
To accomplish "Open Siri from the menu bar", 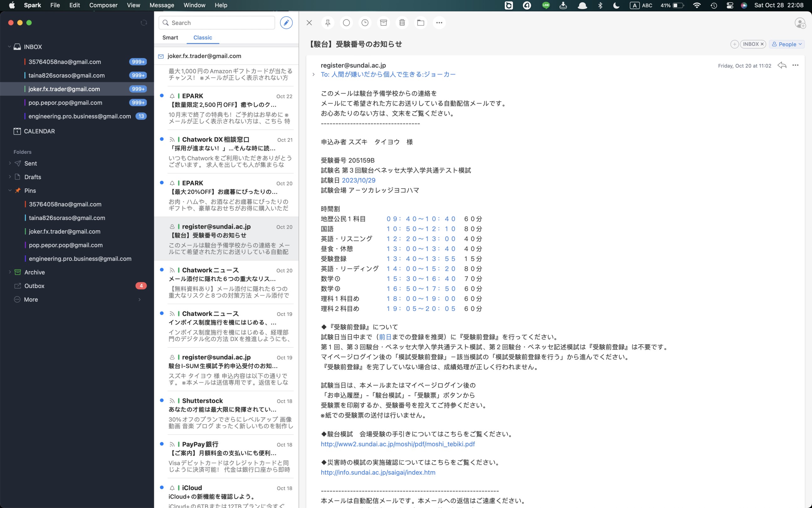I will [744, 5].
